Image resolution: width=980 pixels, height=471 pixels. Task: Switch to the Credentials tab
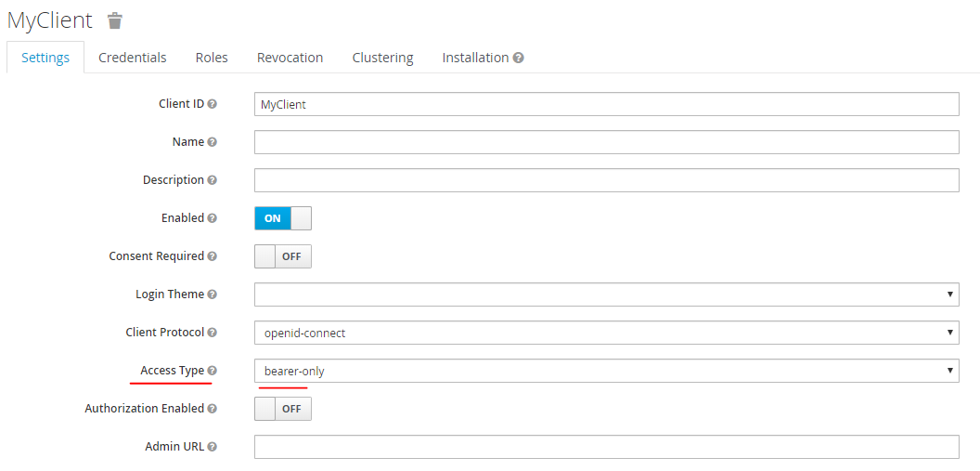pyautogui.click(x=133, y=58)
